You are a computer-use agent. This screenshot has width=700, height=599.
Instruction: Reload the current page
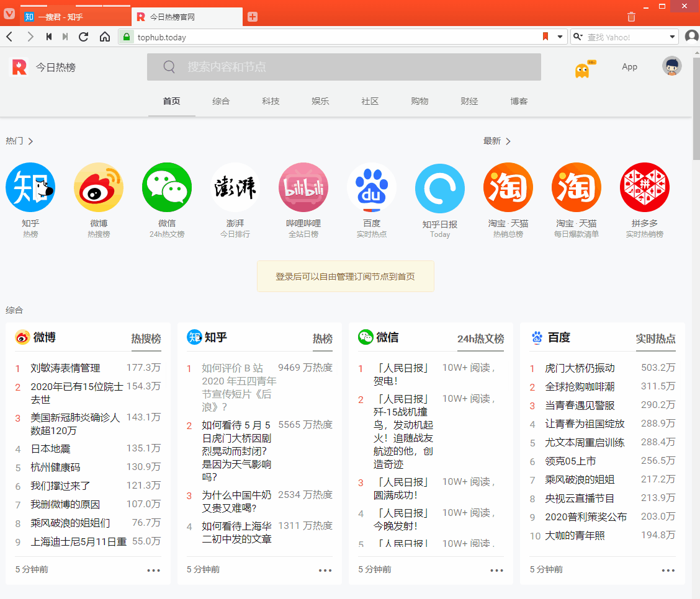[84, 37]
